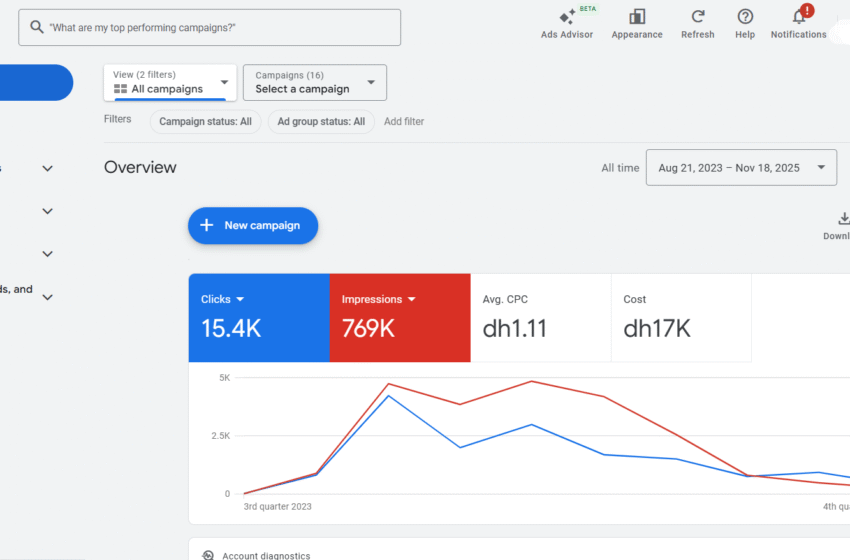This screenshot has height=560, width=850.
Task: Click the Add filter link
Action: (404, 122)
